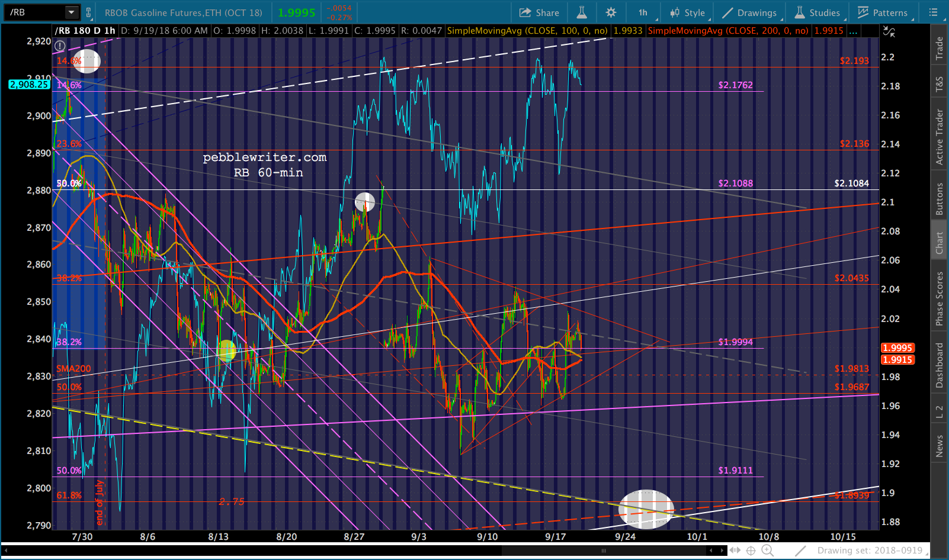The width and height of the screenshot is (949, 560).
Task: Open the Drawings menu
Action: click(751, 12)
